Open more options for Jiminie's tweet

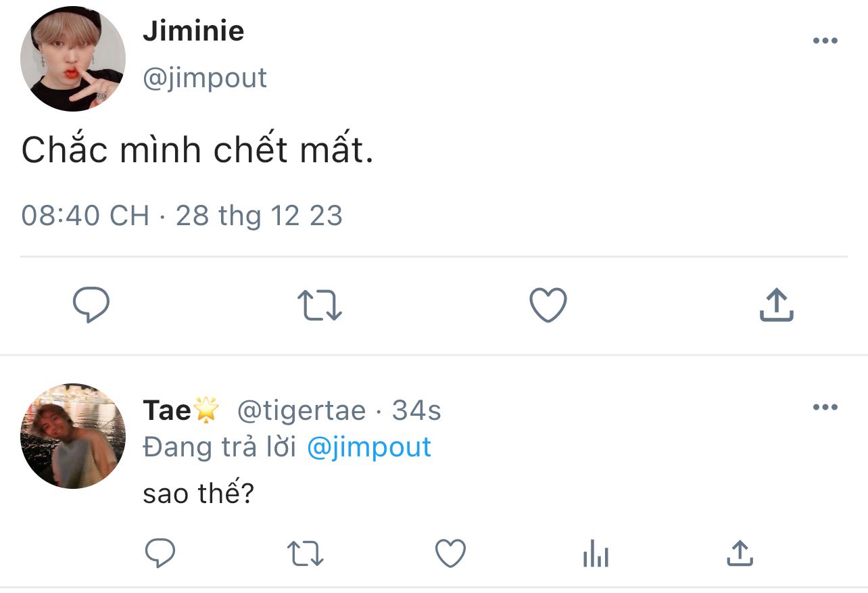(825, 41)
